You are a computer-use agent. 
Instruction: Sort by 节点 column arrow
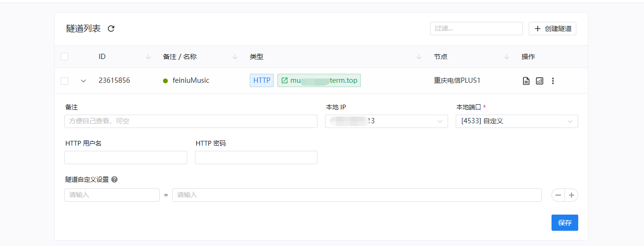[507, 57]
